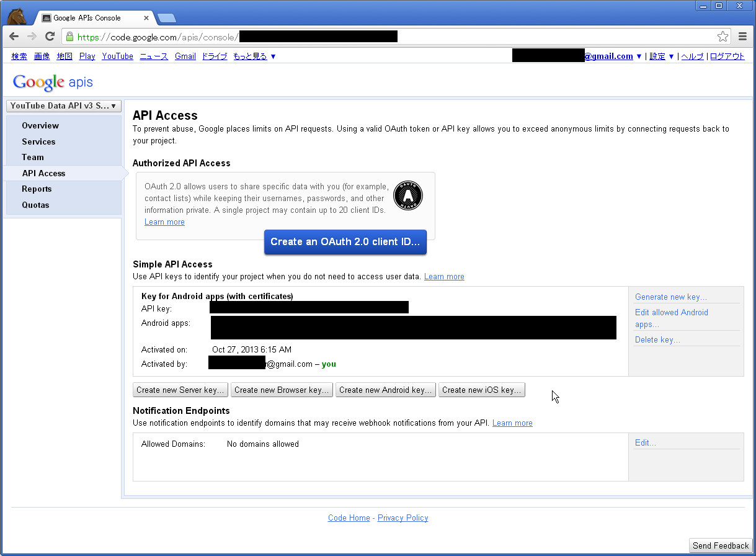Open Services in sidebar
The height and width of the screenshot is (556, 756).
point(38,141)
